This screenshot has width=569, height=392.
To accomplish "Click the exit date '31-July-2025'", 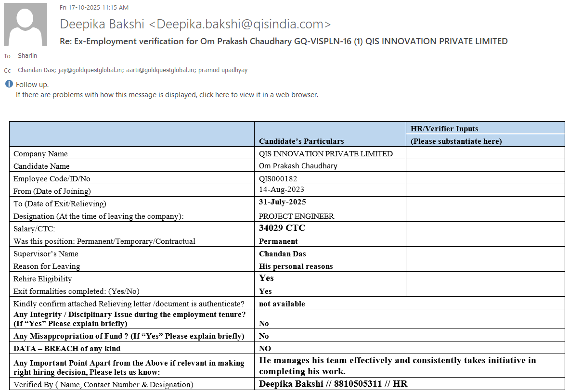I will [282, 202].
